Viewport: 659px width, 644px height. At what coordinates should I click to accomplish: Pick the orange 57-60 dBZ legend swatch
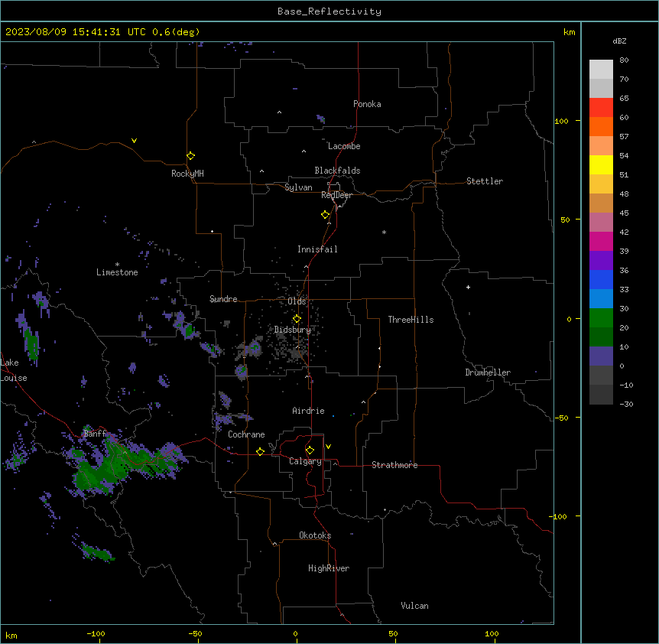coord(601,126)
